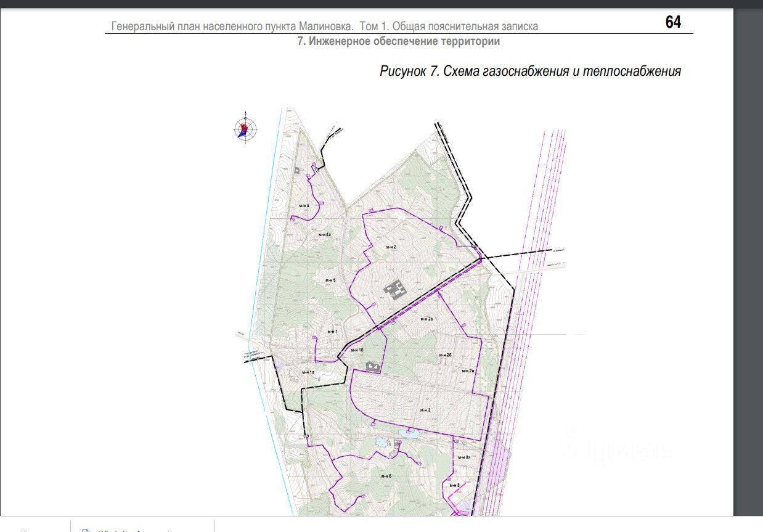Screen dimensions: 763x532
Task: Click the small gray building symbol above м-н 4
Action: (x=297, y=170)
